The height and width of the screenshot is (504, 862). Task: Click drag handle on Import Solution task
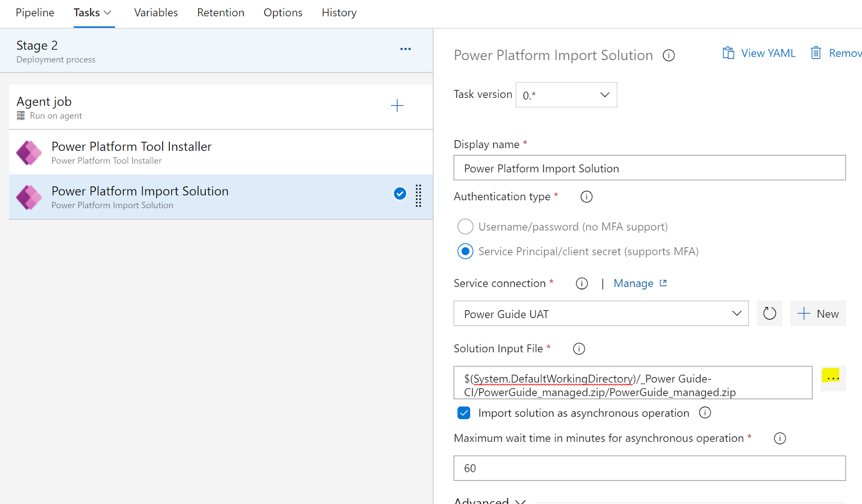point(418,196)
